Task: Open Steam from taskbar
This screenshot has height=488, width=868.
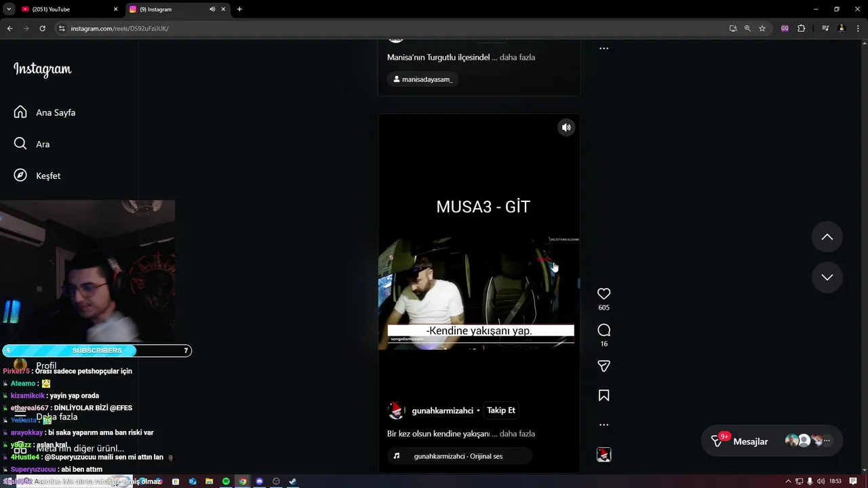Action: 293,481
